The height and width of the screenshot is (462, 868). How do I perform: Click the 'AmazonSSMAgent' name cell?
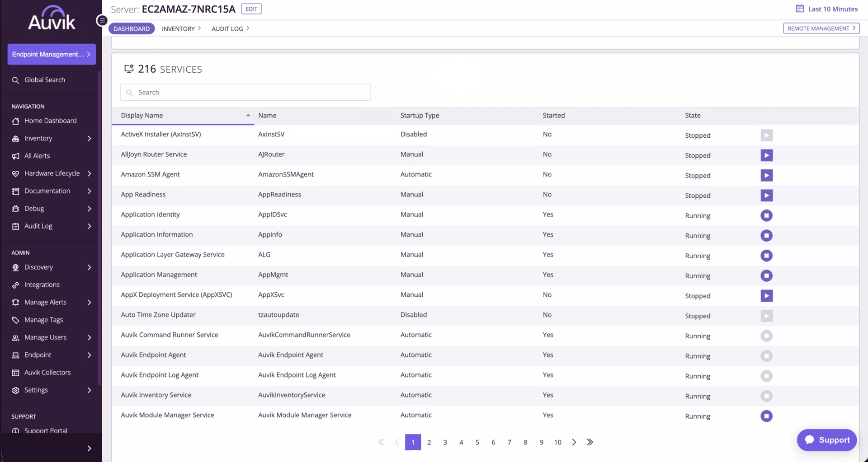tap(286, 174)
